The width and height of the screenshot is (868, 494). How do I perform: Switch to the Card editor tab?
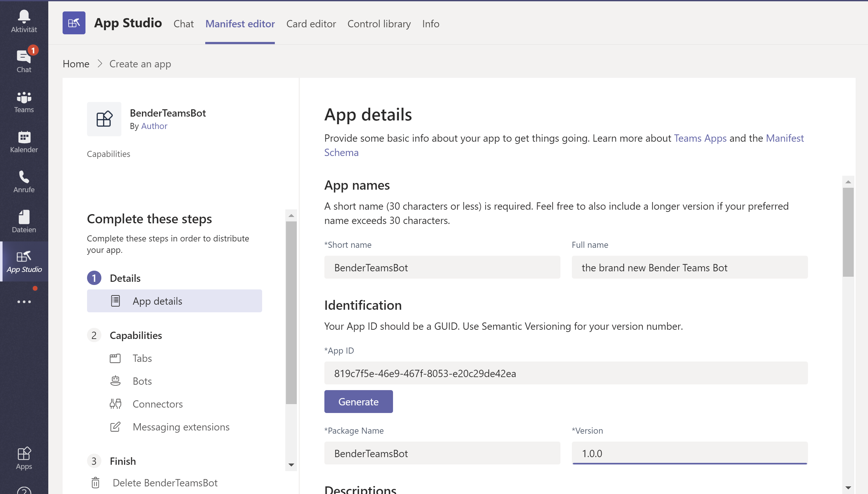coord(311,24)
